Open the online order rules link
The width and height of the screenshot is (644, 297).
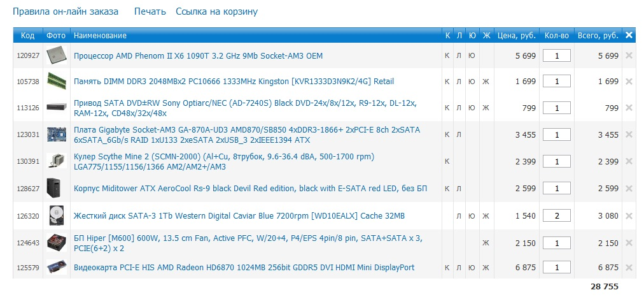click(66, 11)
